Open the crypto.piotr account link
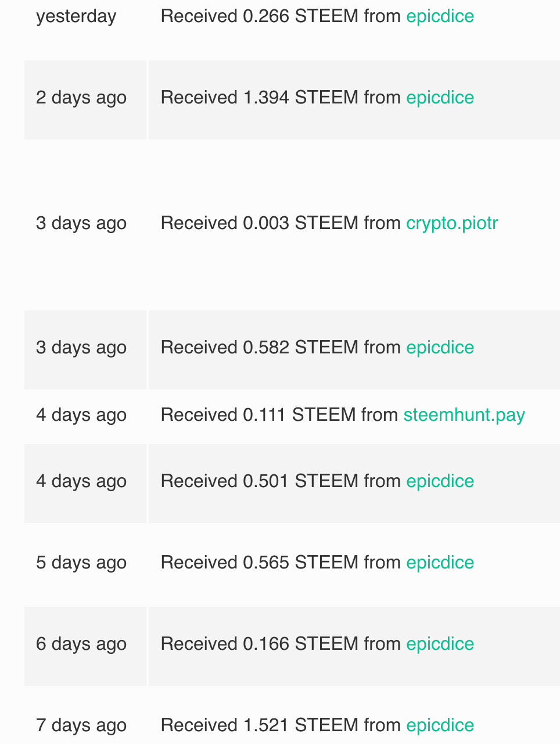The height and width of the screenshot is (744, 560). click(451, 223)
